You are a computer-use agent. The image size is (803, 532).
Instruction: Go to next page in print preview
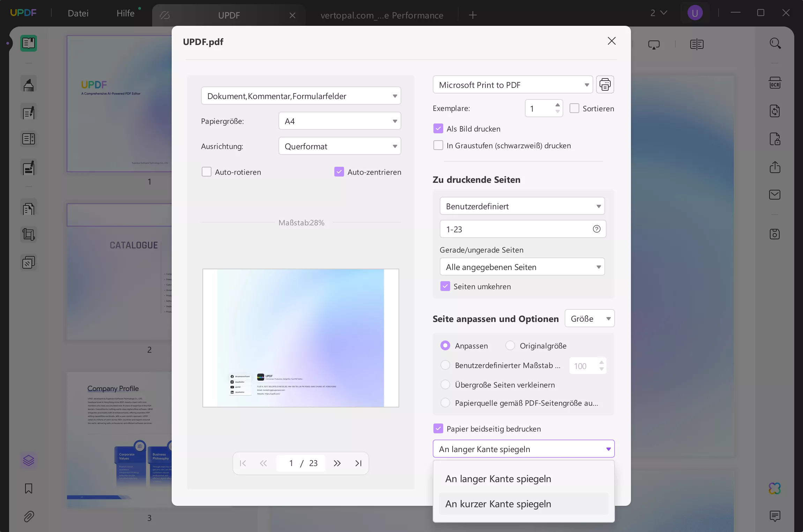point(337,463)
